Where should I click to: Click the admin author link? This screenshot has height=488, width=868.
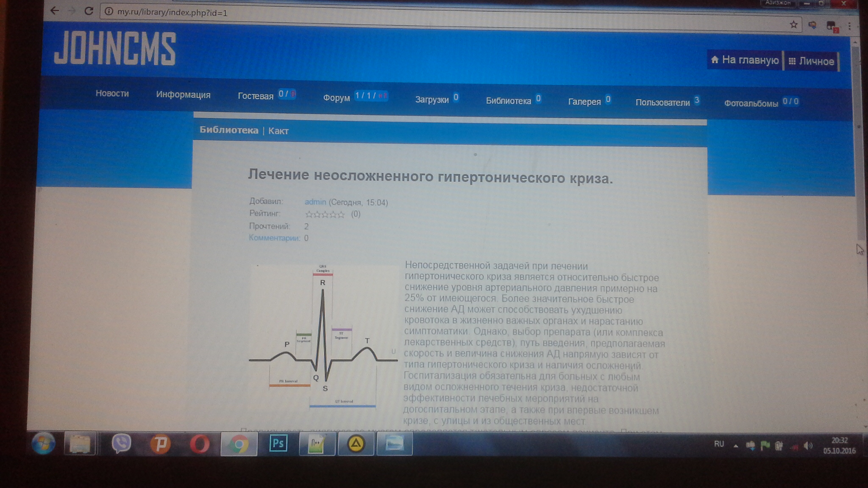[315, 202]
